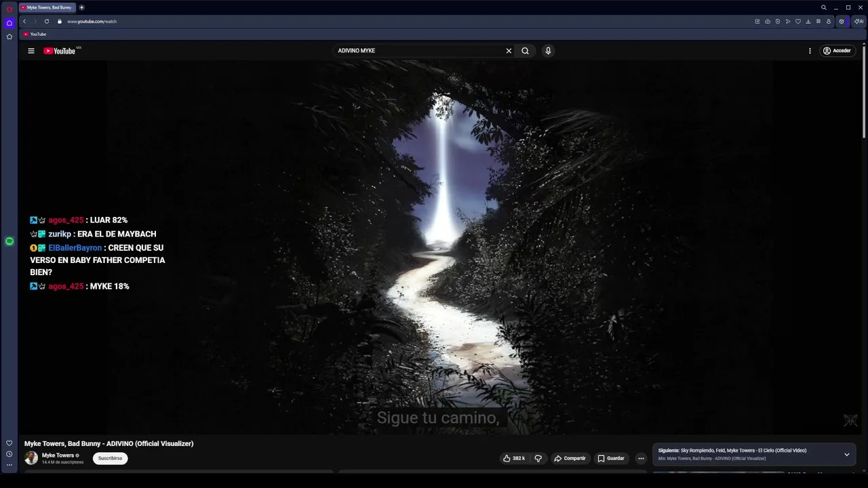Screen dimensions: 868x488
Task: Click the Opera sidebar home icon
Action: click(9, 23)
